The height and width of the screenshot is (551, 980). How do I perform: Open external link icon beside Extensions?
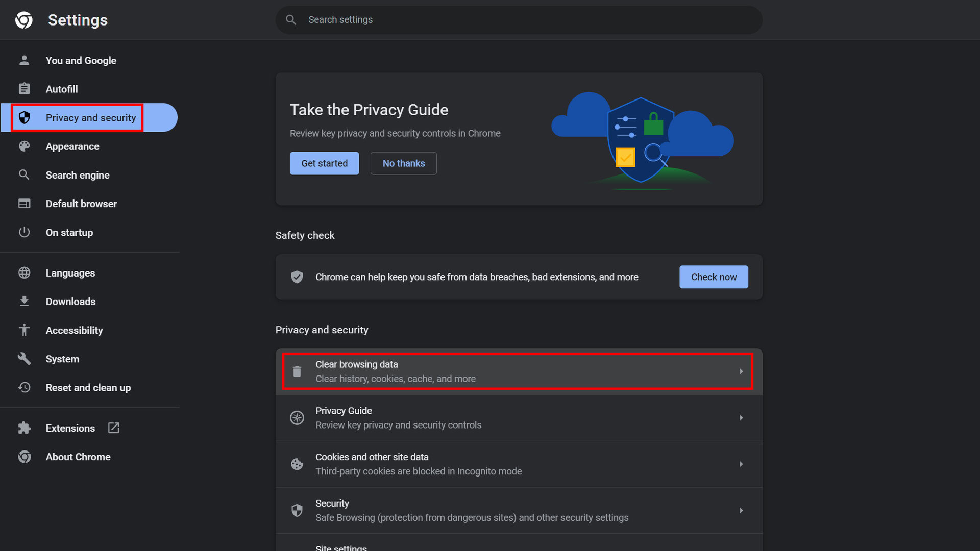(x=114, y=428)
